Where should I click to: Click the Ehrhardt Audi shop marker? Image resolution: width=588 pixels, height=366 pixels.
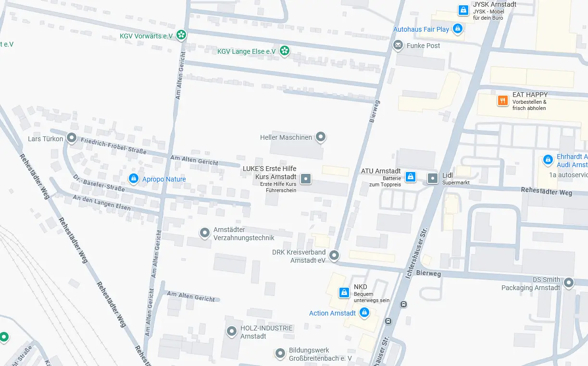548,159
